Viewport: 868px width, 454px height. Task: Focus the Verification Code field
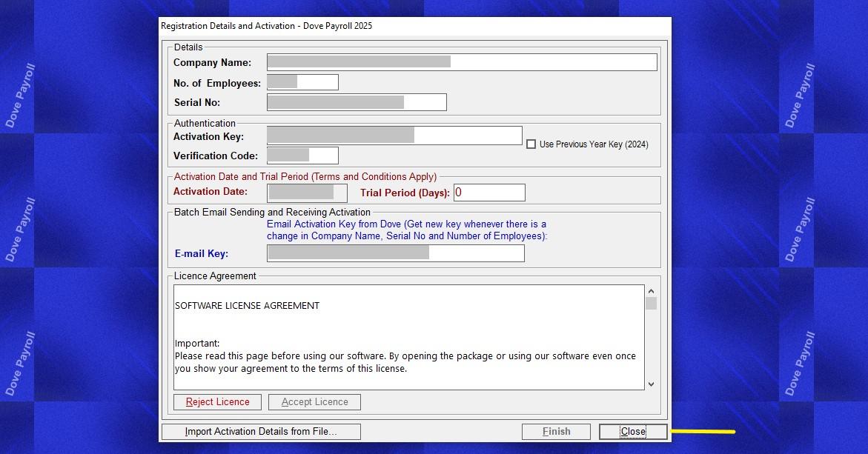pos(302,156)
